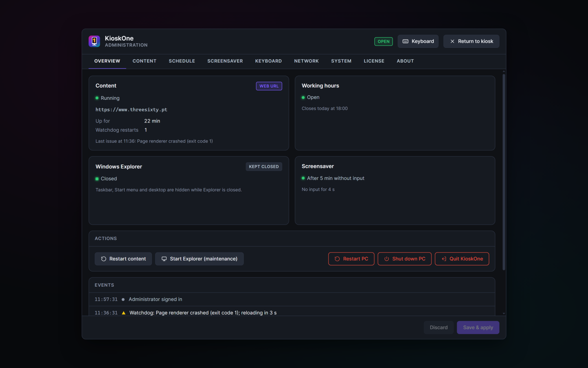Open the Schedule tab
Viewport: 588px width, 368px height.
pyautogui.click(x=182, y=61)
